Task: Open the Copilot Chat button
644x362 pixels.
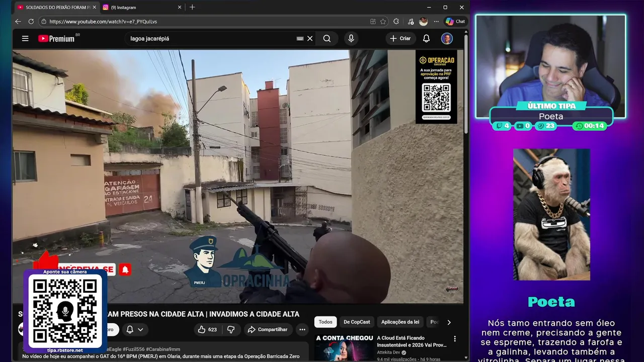Action: [455, 22]
